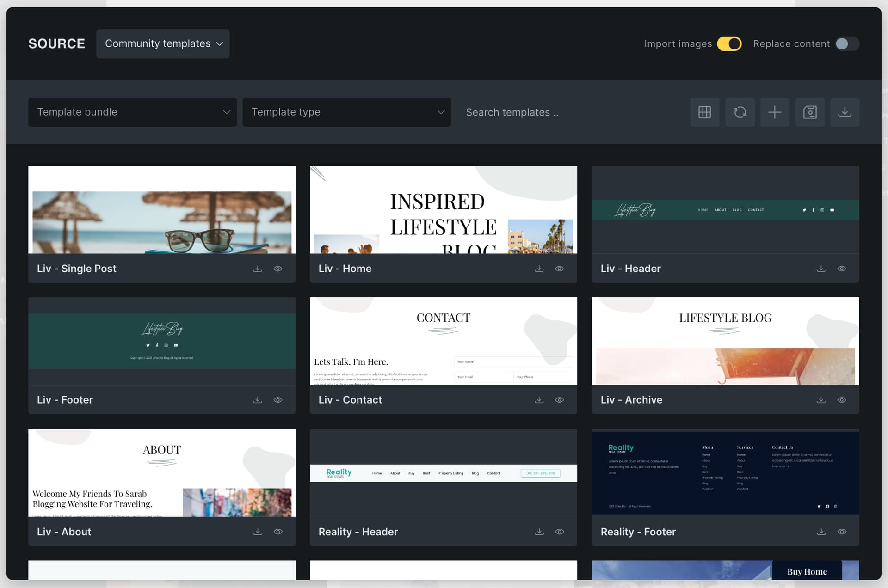This screenshot has height=588, width=888.
Task: Open the Community templates source dropdown
Action: pos(163,43)
